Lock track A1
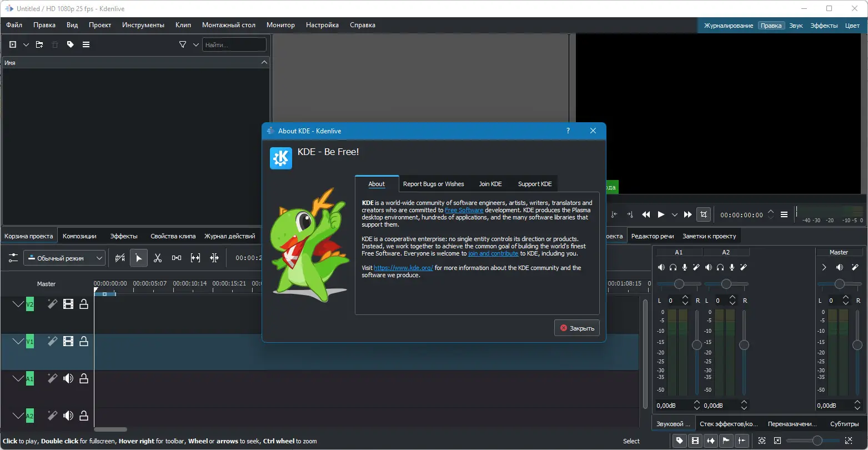Image resolution: width=868 pixels, height=450 pixels. (84, 378)
